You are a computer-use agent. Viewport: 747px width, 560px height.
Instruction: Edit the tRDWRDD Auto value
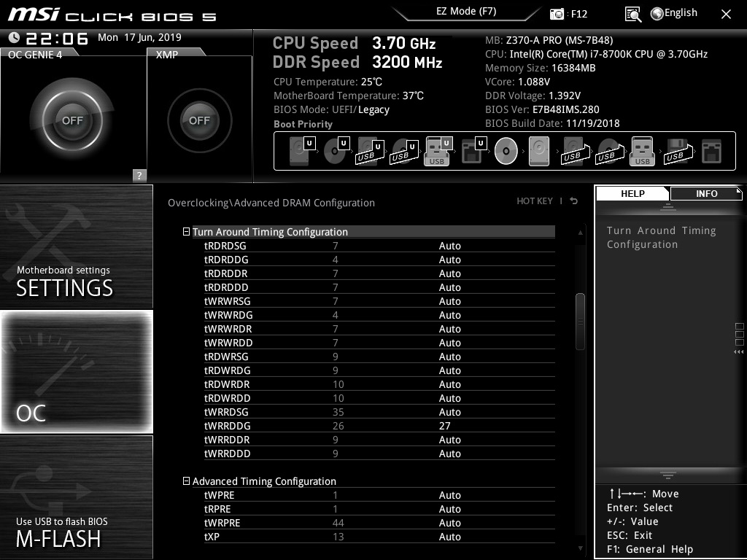pyautogui.click(x=449, y=397)
